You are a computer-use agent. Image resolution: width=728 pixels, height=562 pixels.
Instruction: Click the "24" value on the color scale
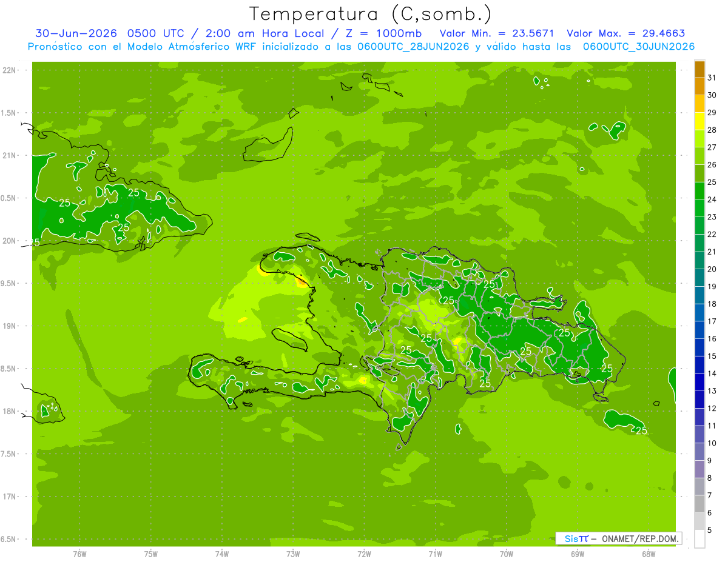712,199
